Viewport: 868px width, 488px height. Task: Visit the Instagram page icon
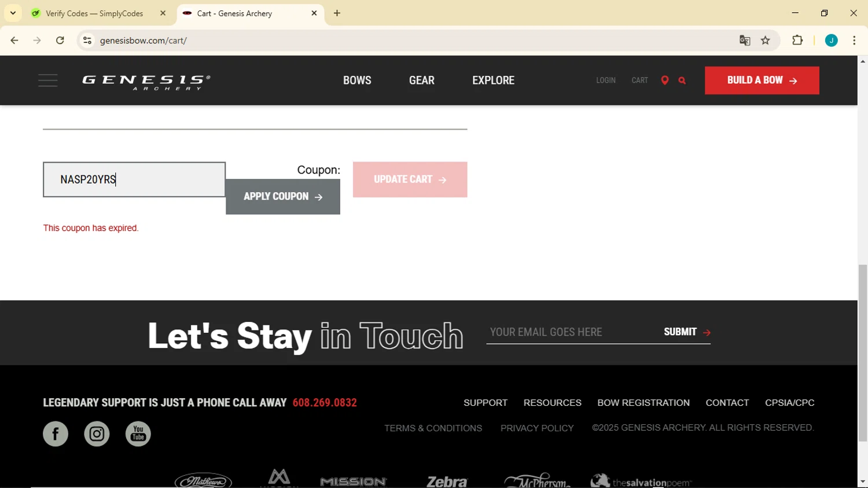pyautogui.click(x=97, y=434)
